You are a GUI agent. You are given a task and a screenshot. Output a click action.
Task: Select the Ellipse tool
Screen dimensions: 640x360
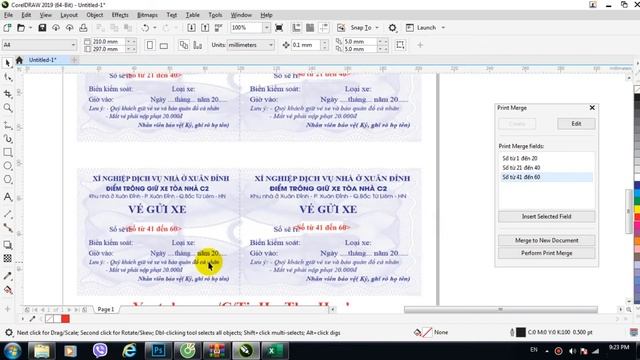(7, 166)
